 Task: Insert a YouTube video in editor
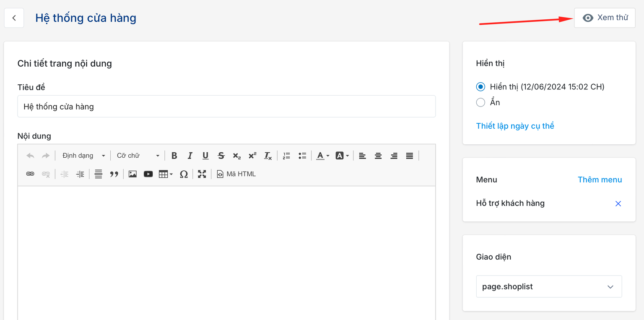pyautogui.click(x=148, y=174)
